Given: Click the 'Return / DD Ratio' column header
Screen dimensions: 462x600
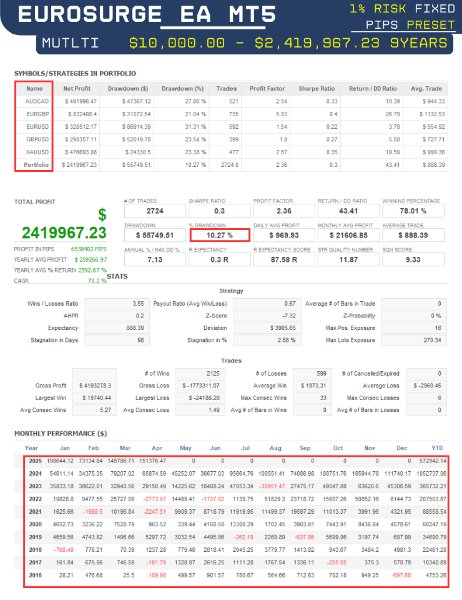Looking at the screenshot, I should tap(372, 88).
